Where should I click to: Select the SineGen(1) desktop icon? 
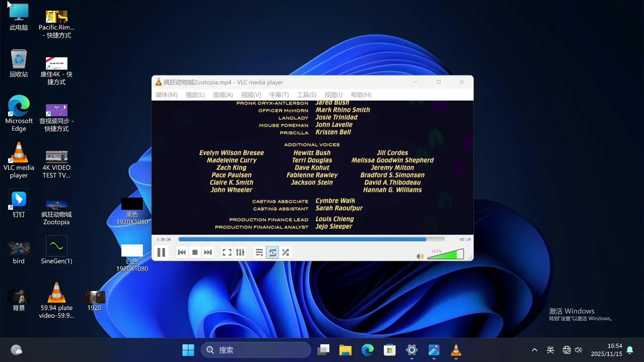pyautogui.click(x=56, y=250)
